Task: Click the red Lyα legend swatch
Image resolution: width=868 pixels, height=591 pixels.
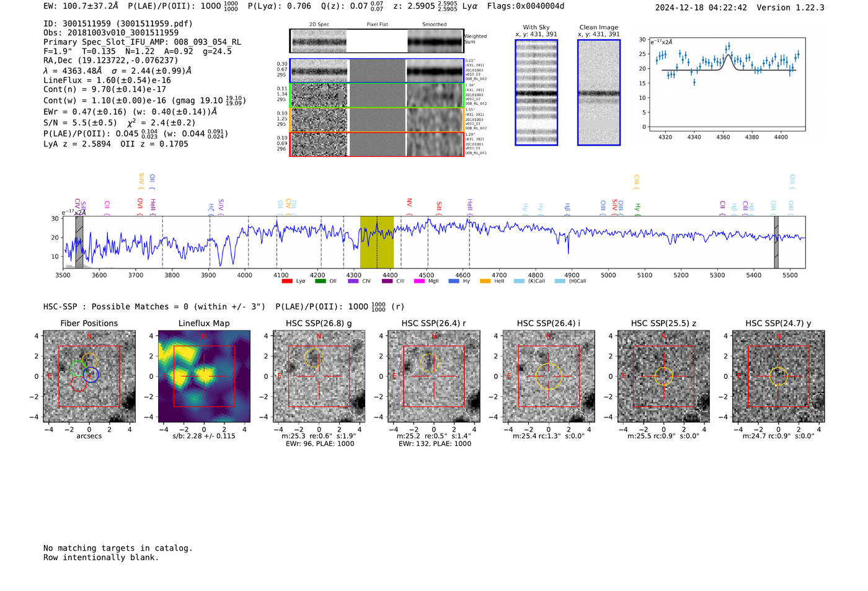Action: (287, 282)
